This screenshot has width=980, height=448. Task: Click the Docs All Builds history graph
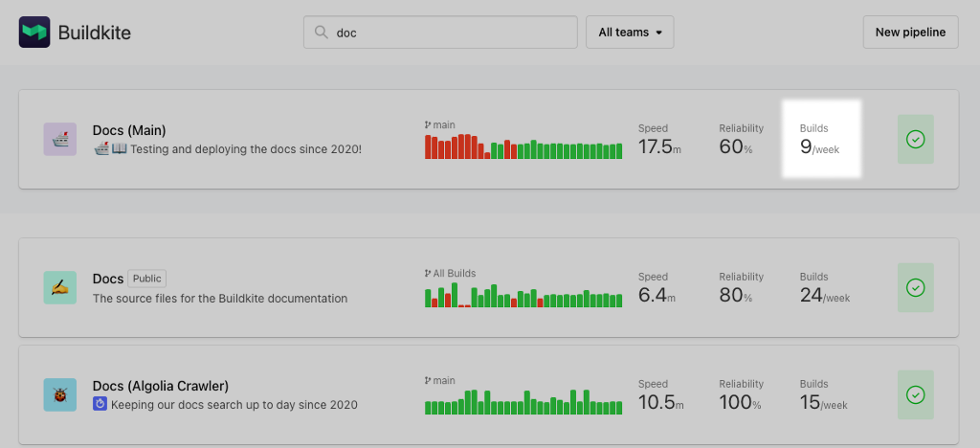[523, 295]
